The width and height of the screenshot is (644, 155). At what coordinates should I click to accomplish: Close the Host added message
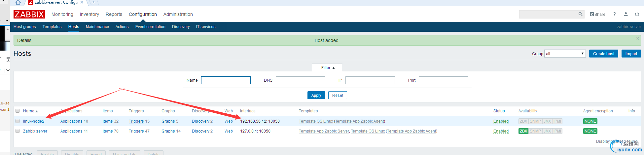(637, 38)
